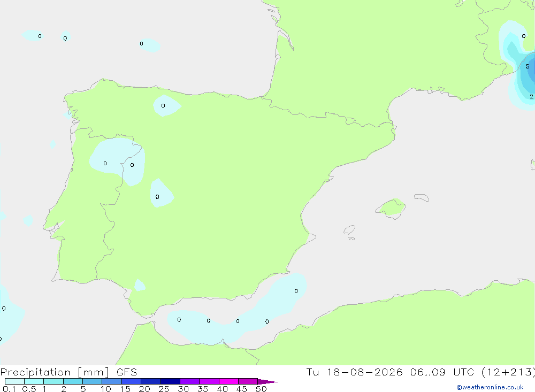Screen dimensions: 535x392
Task: Click the Mallorca island on the map
Action: [391, 208]
